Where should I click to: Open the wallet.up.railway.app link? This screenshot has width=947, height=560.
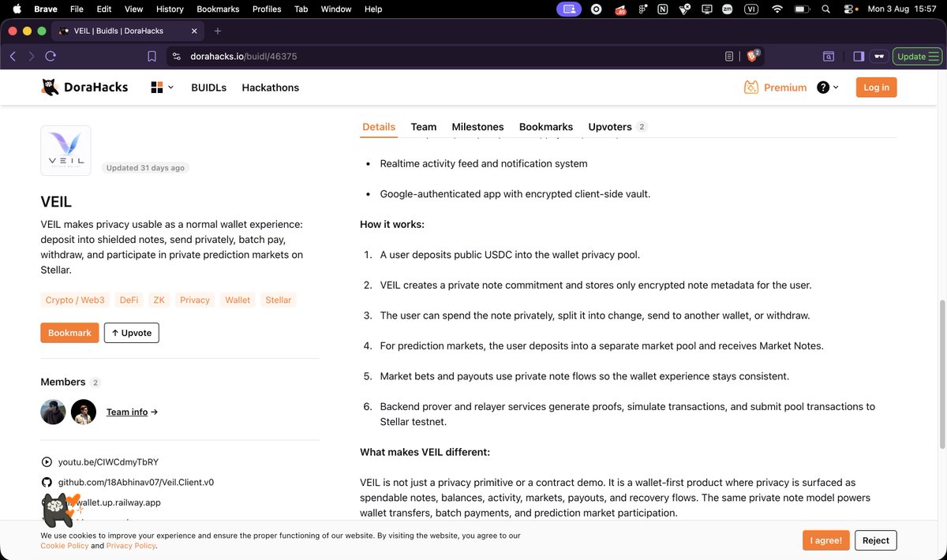(x=118, y=502)
